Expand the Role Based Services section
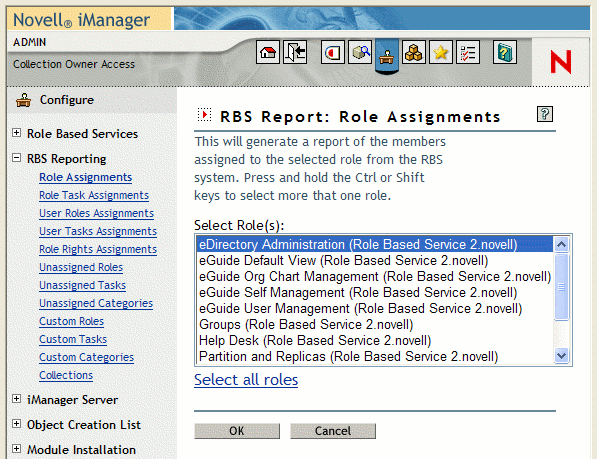 click(x=16, y=133)
